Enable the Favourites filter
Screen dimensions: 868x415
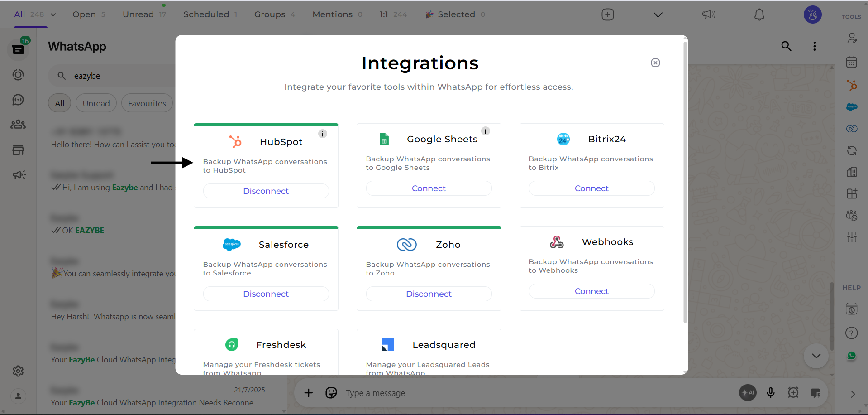pos(147,103)
